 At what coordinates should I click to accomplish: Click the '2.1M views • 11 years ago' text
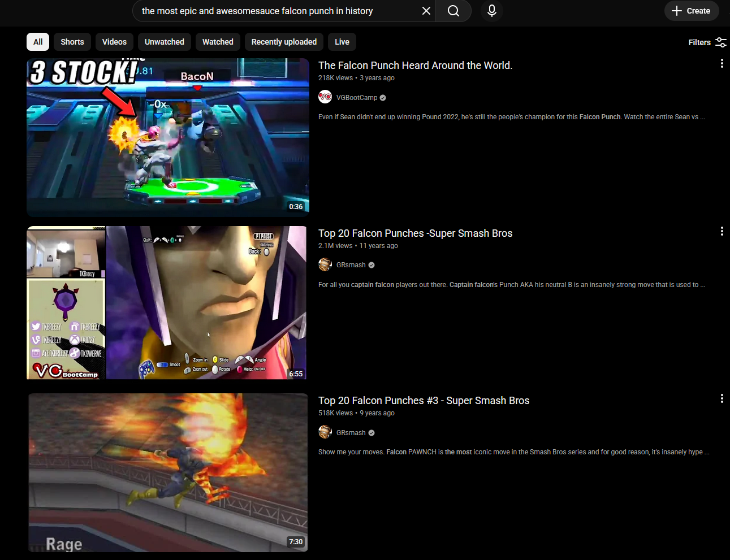coord(358,246)
